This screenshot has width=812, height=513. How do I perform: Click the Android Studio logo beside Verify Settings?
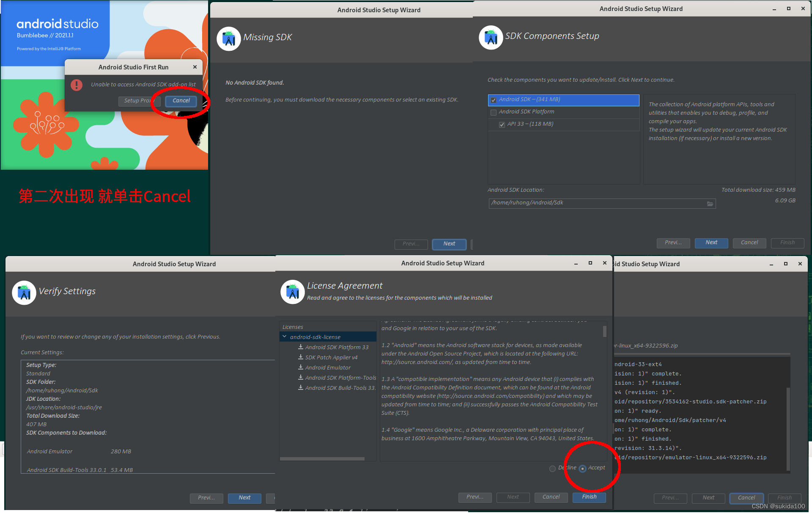click(24, 292)
